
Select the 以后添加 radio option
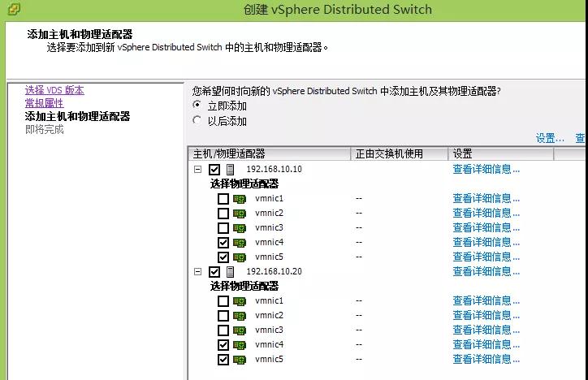[x=197, y=120]
